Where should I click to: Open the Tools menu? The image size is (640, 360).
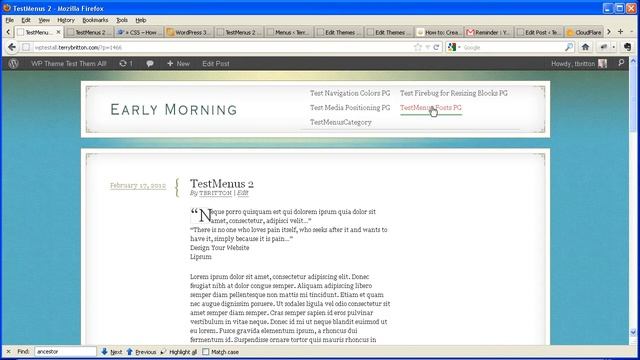point(122,20)
